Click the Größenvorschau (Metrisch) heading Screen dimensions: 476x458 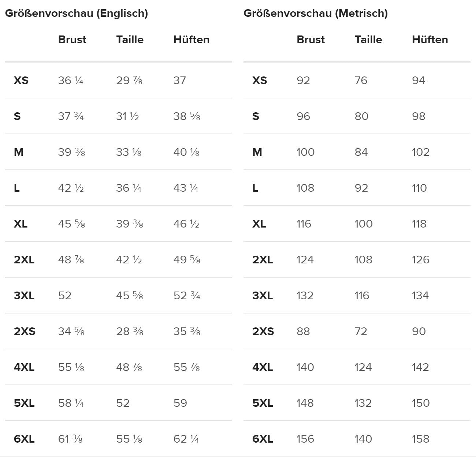316,14
